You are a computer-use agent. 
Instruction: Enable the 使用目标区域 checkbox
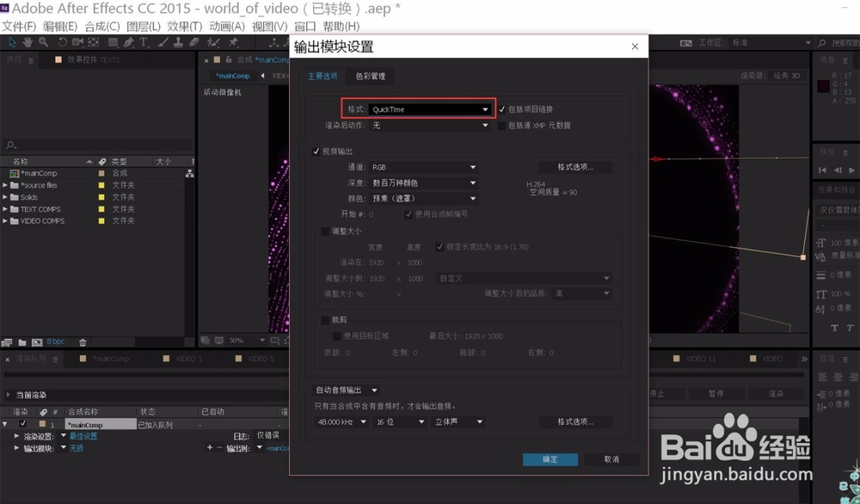pos(337,335)
